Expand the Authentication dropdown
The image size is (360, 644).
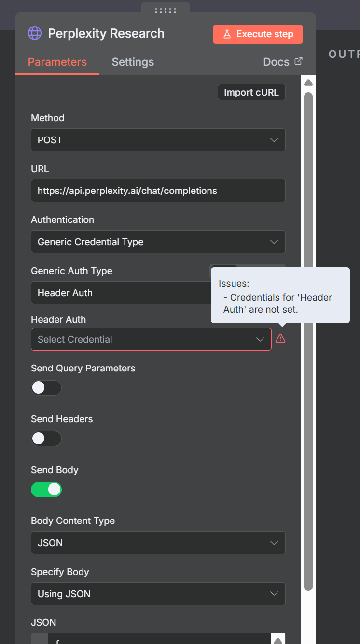tap(158, 242)
